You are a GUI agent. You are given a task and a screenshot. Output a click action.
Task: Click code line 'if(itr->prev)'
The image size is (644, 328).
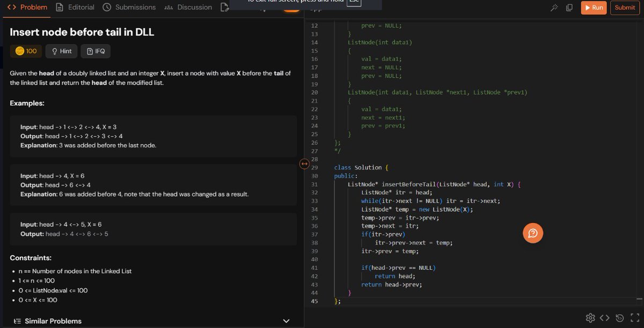point(383,234)
